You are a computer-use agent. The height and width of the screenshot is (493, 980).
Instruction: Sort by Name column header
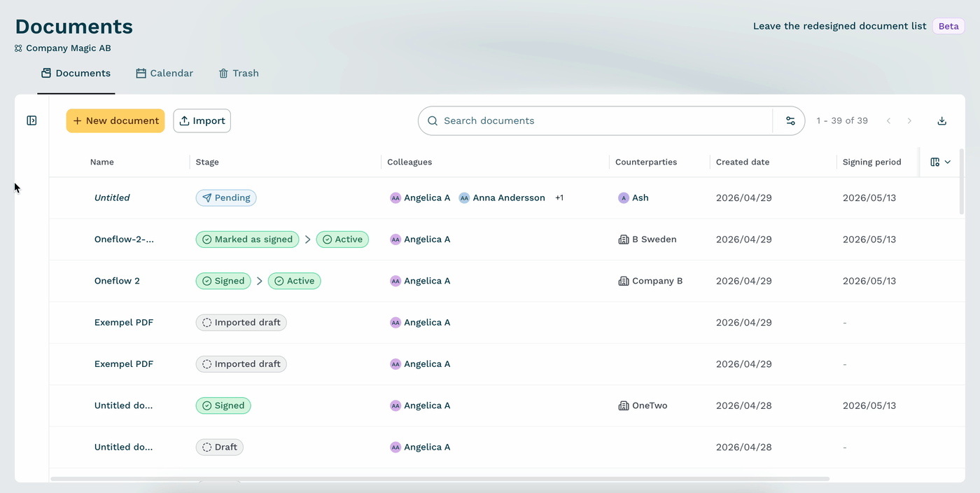tap(101, 162)
